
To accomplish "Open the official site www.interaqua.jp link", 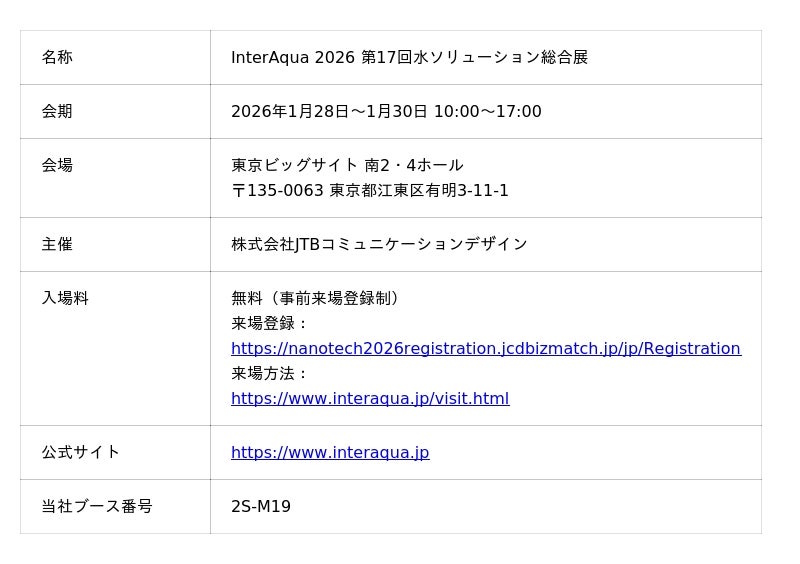I will click(x=330, y=453).
